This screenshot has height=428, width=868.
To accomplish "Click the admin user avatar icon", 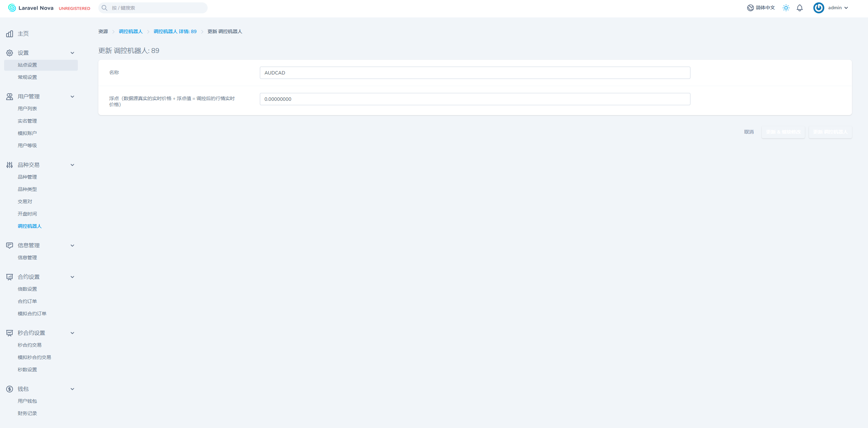I will pos(818,8).
